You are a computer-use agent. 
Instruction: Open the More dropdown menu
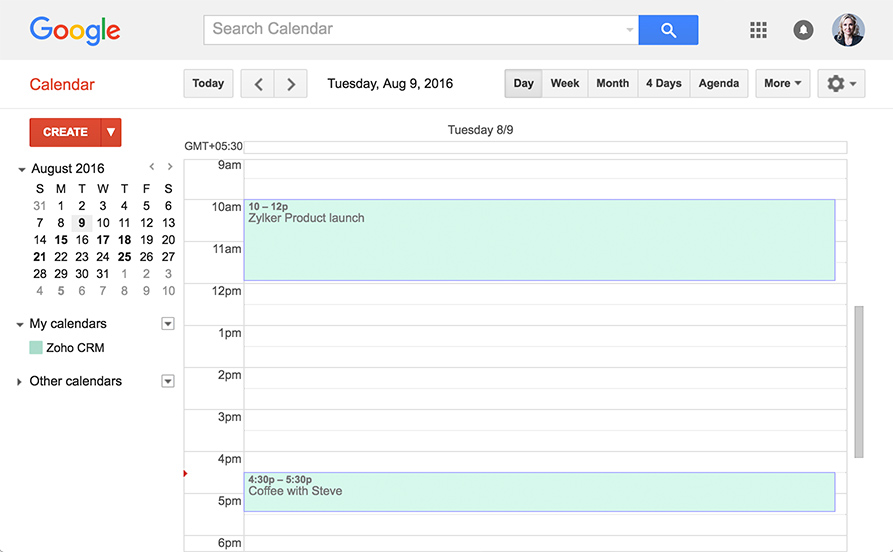pos(782,84)
